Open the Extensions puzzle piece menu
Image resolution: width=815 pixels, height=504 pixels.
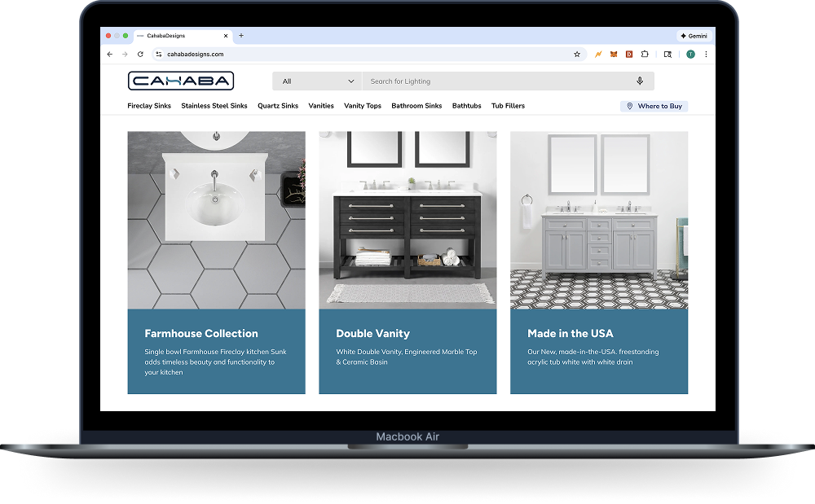(645, 55)
